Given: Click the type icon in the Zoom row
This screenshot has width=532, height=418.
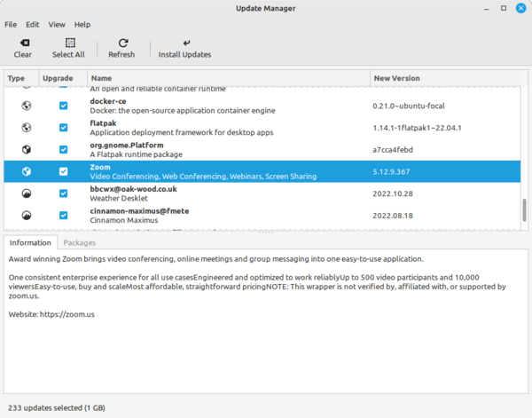Looking at the screenshot, I should [x=27, y=171].
